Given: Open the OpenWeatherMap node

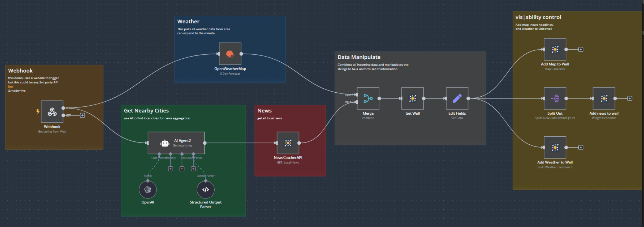Looking at the screenshot, I should click(230, 54).
